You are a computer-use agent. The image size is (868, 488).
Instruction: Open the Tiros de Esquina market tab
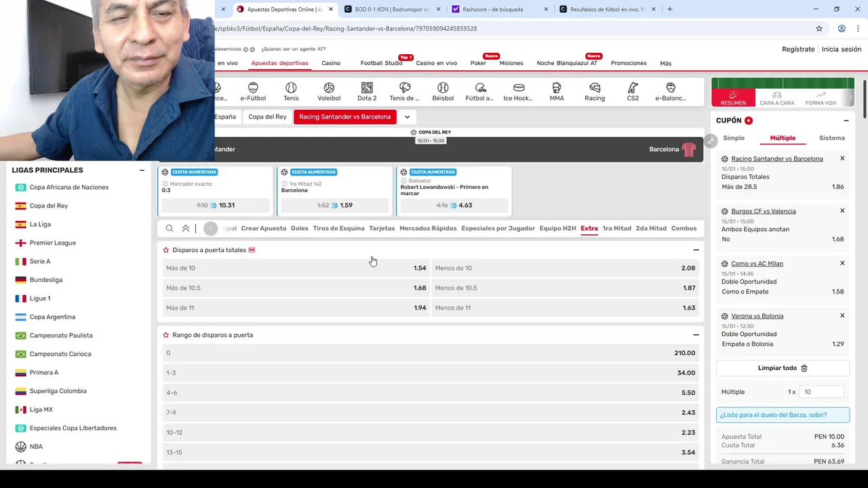(x=338, y=228)
